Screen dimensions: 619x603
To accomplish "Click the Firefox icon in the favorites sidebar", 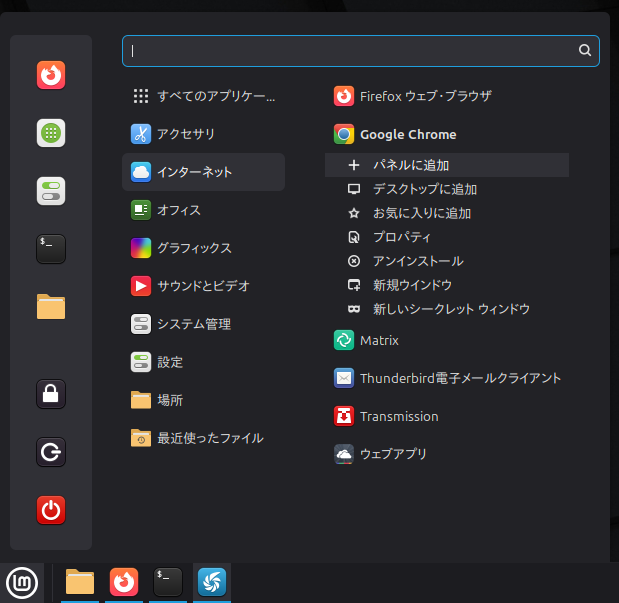I will pyautogui.click(x=51, y=75).
